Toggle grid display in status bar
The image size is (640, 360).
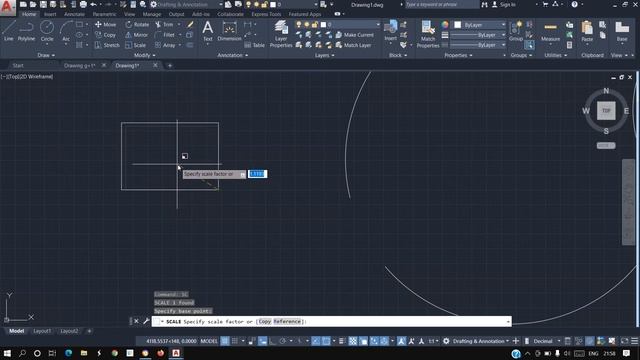pyautogui.click(x=225, y=341)
